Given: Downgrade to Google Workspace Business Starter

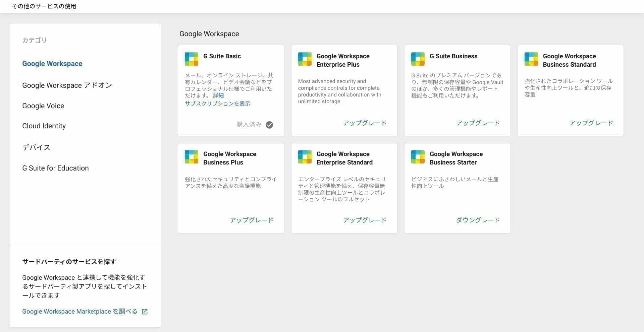Looking at the screenshot, I should click(478, 220).
